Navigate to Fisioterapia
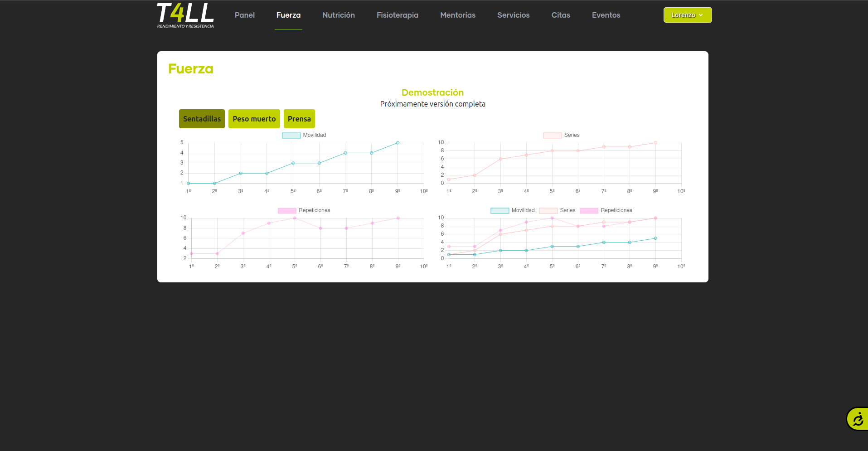 398,15
